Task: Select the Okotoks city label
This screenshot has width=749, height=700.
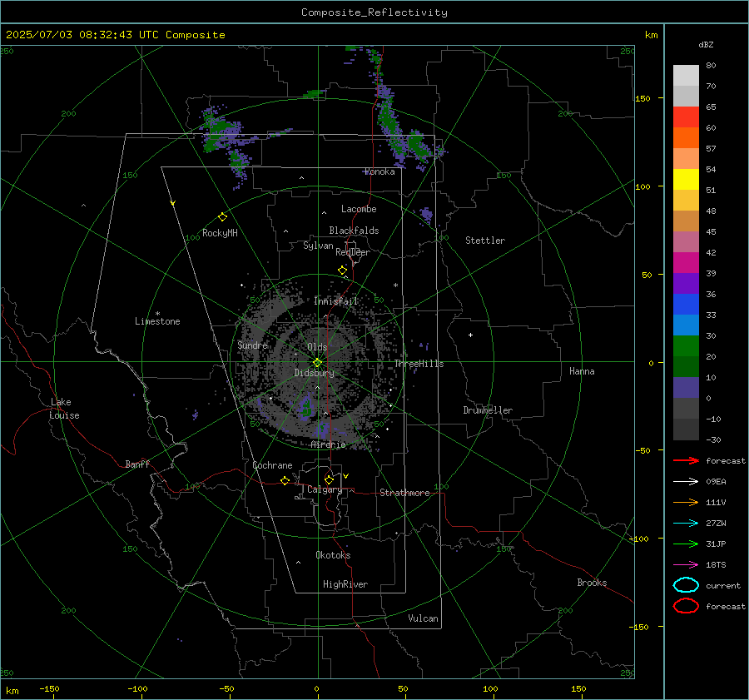Action: (x=333, y=555)
